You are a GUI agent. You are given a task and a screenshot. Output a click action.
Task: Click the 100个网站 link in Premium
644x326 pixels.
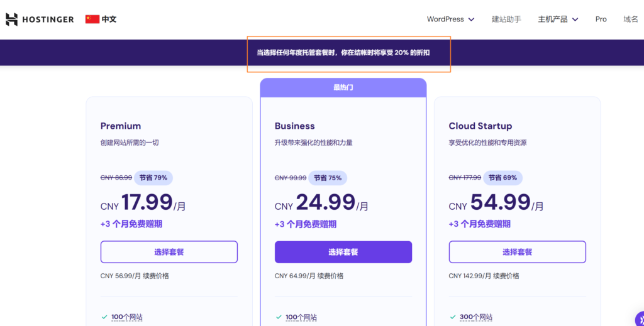[127, 317]
